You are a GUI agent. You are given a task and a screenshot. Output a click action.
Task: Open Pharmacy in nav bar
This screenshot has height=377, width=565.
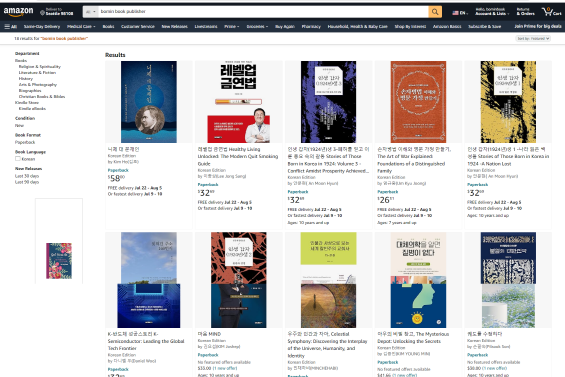coord(311,26)
